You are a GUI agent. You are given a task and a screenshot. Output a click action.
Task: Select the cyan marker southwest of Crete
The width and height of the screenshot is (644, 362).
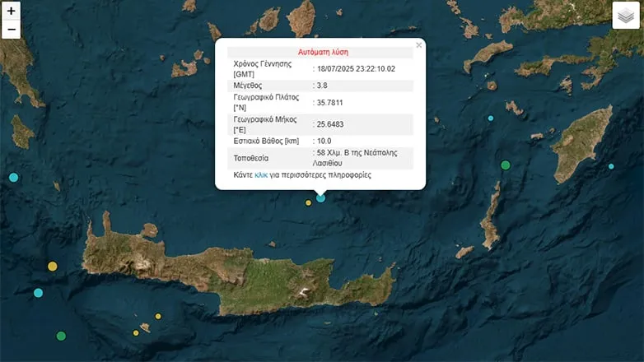point(38,293)
